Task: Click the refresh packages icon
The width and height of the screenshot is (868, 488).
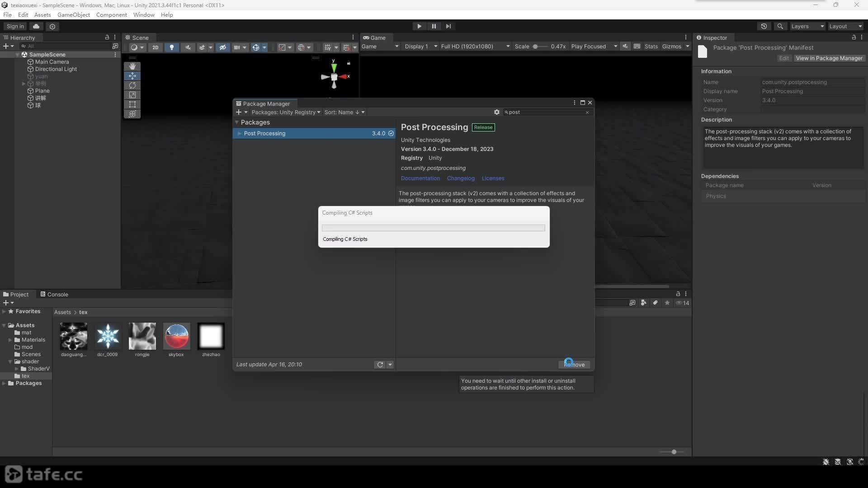Action: 380,365
